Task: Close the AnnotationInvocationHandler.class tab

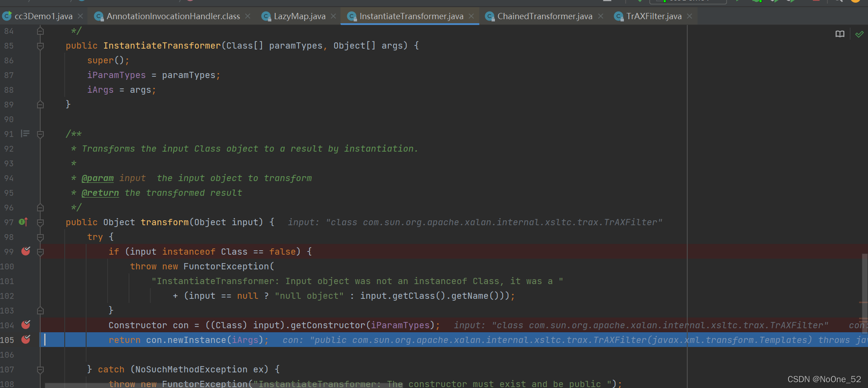Action: [x=248, y=17]
